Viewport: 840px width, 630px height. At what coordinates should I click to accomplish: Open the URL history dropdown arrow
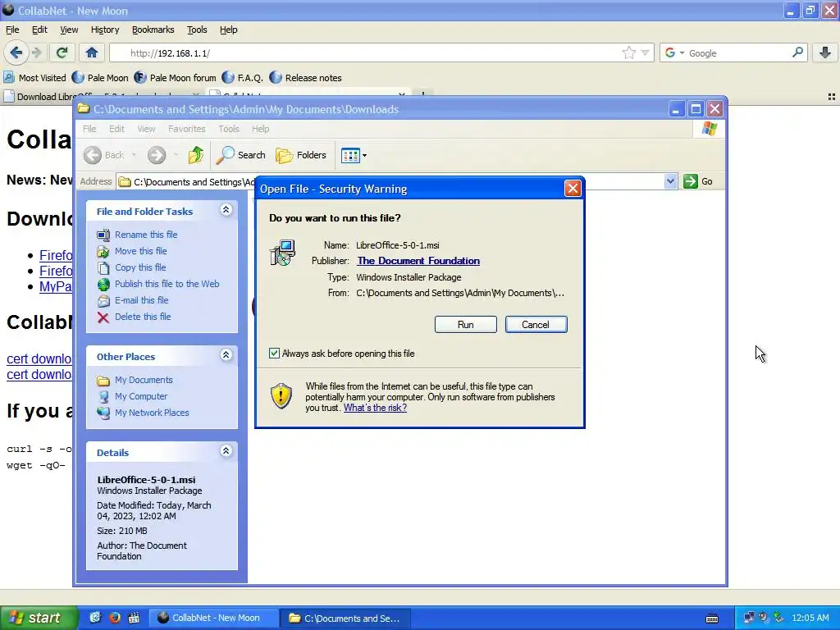point(645,52)
